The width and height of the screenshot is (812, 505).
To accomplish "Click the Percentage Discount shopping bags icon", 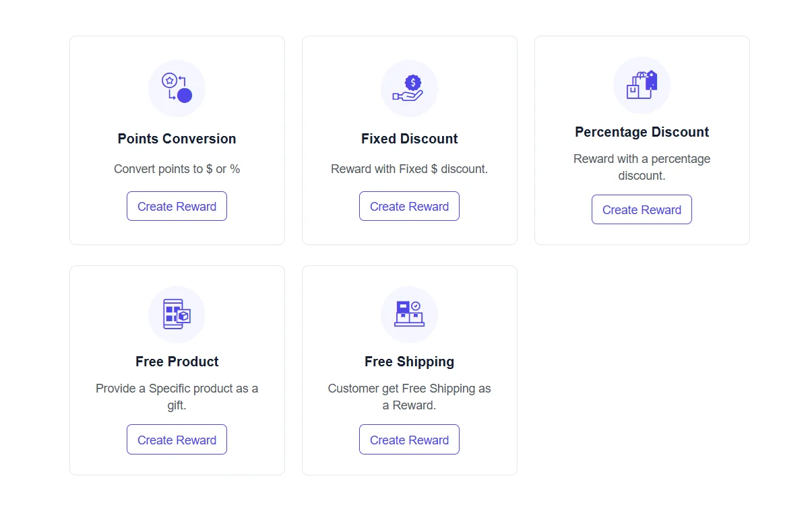I will tap(642, 85).
